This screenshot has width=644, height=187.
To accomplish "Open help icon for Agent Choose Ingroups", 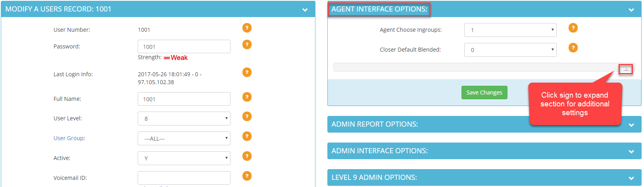I will [x=573, y=28].
